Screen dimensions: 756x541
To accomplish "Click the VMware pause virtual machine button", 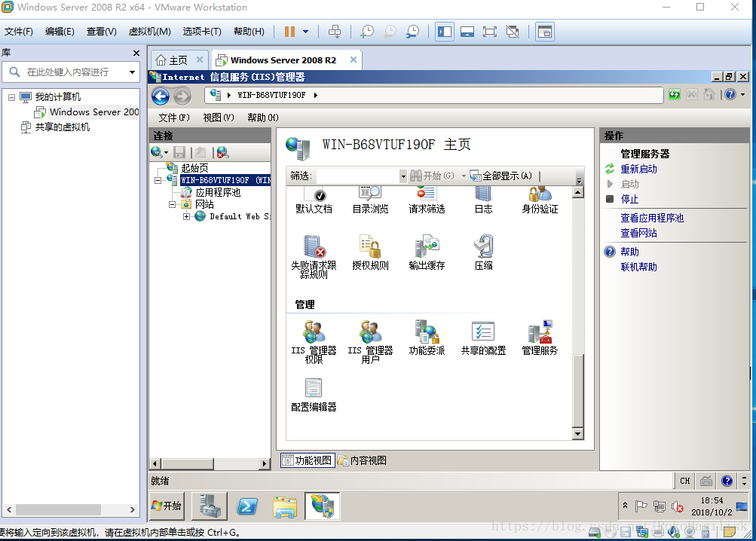I will coord(289,32).
